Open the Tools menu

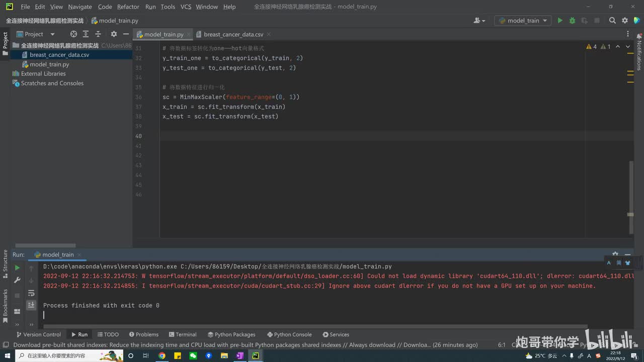click(x=168, y=7)
